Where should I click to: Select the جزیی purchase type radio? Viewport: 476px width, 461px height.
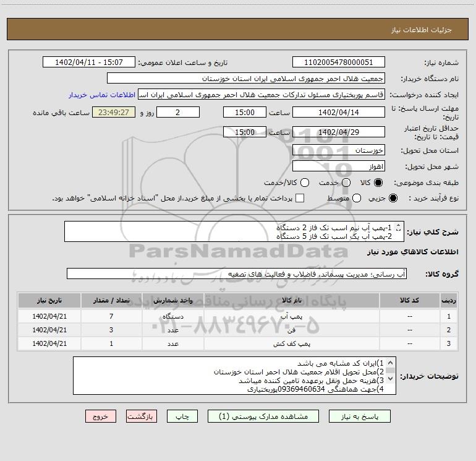click(x=393, y=198)
